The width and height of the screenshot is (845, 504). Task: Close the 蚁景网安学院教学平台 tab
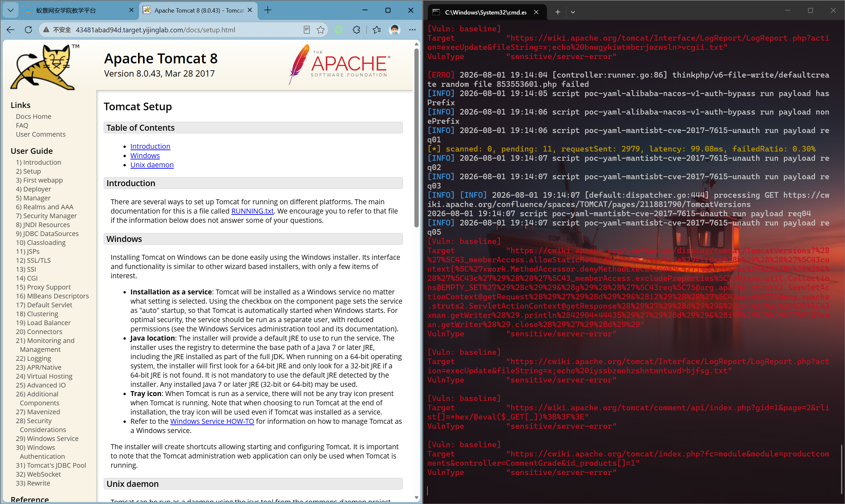click(131, 10)
